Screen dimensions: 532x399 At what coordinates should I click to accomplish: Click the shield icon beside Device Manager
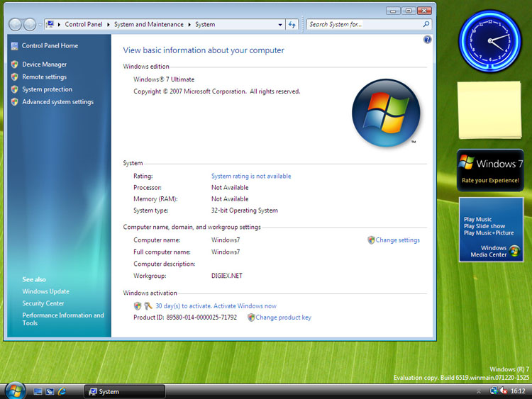pos(14,64)
